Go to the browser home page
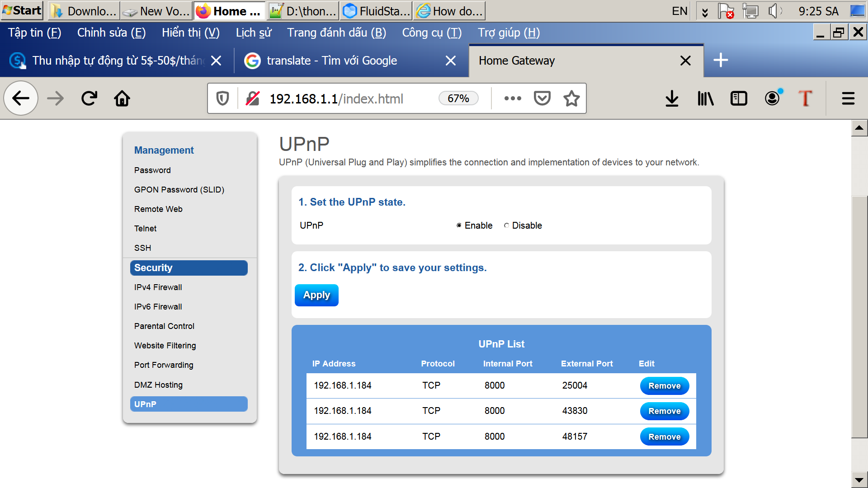Screen dimensions: 868x488 click(x=122, y=99)
